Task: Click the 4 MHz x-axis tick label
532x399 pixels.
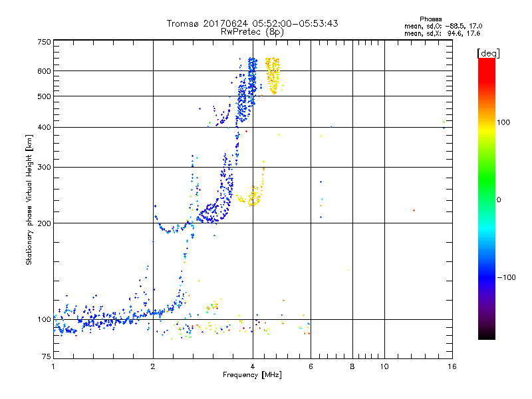Action: pos(253,366)
